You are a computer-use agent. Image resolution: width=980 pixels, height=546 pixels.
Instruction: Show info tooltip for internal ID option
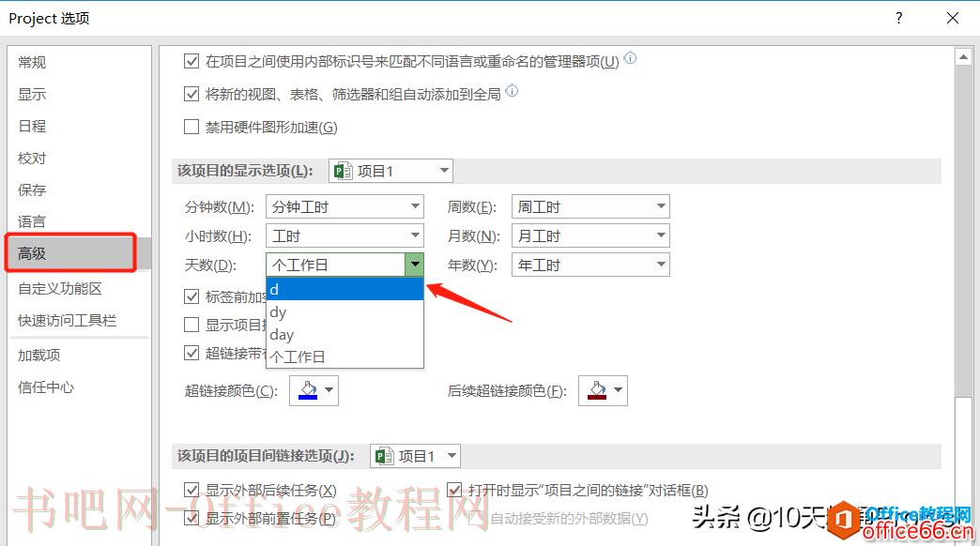[631, 58]
